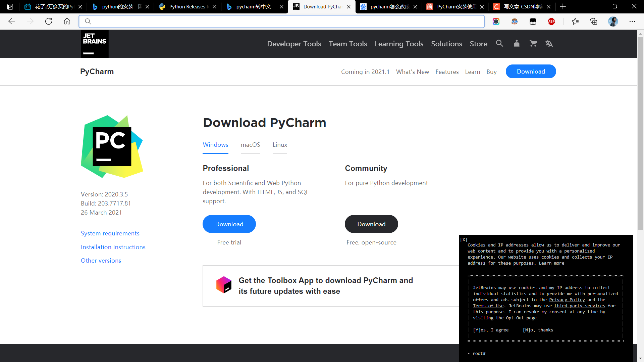The image size is (644, 362).
Task: Reload the page with the refresh icon
Action: pos(49,21)
